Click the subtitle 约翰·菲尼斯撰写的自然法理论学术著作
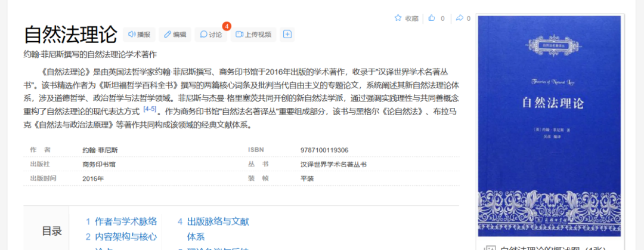Screen dimensions: 644x250 pyautogui.click(x=91, y=54)
